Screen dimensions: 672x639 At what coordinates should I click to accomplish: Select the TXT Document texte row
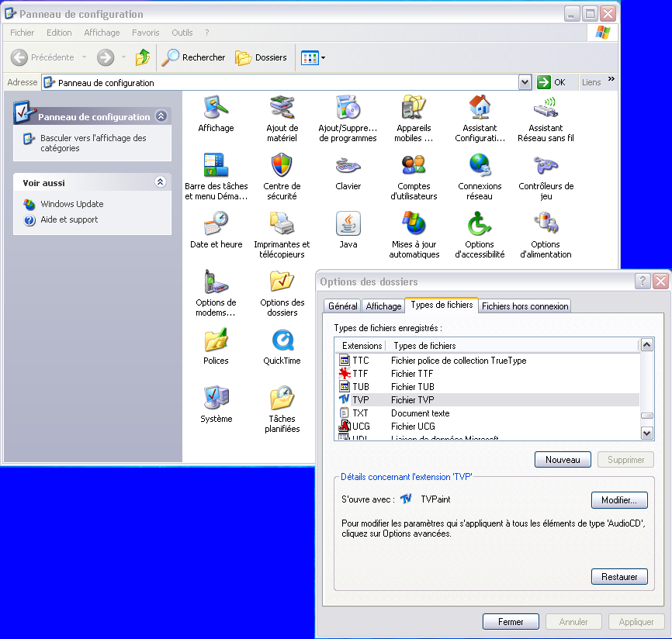point(488,413)
